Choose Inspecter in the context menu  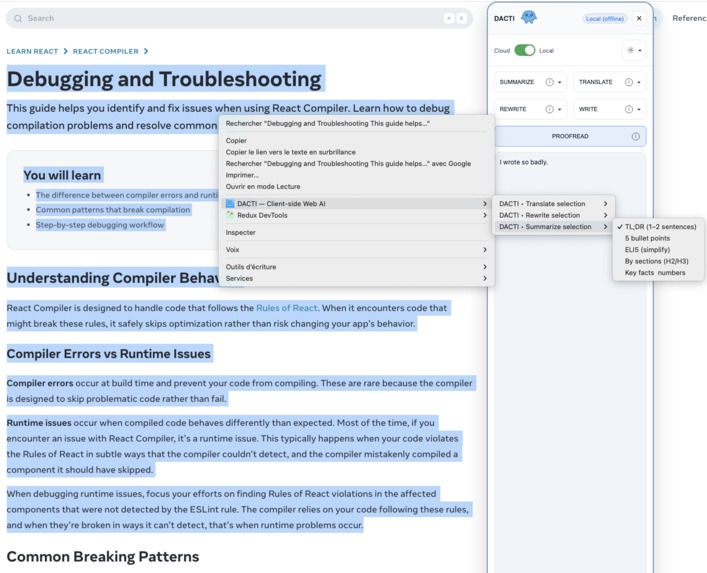[x=356, y=232]
